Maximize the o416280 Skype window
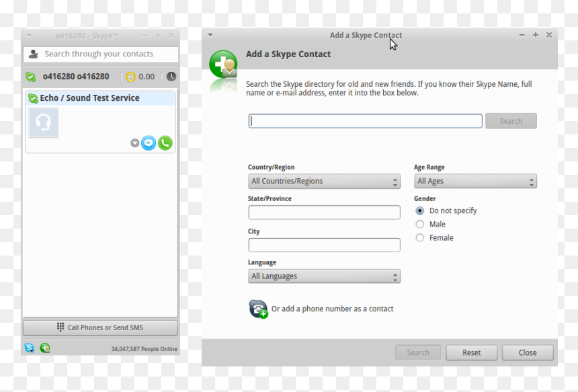The height and width of the screenshot is (392, 578). pos(158,36)
